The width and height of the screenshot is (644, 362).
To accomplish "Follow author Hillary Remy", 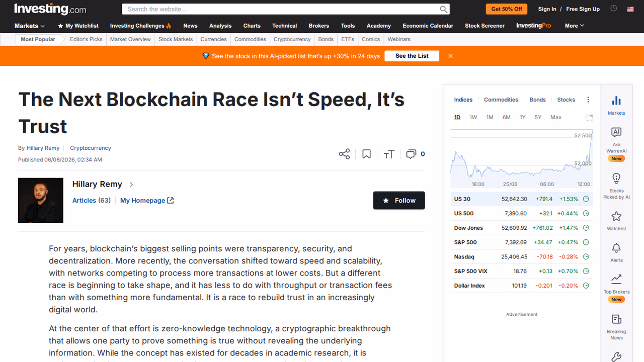I will tap(399, 200).
